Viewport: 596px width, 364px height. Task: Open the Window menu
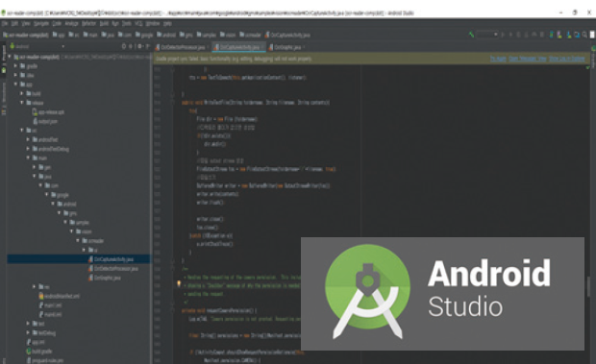[x=153, y=24]
